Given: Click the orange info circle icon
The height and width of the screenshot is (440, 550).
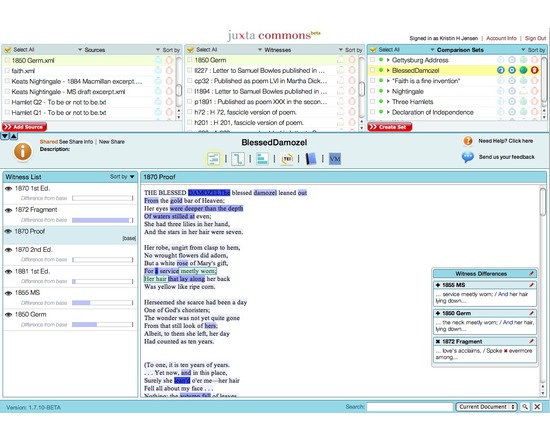Looking at the screenshot, I should point(23,152).
